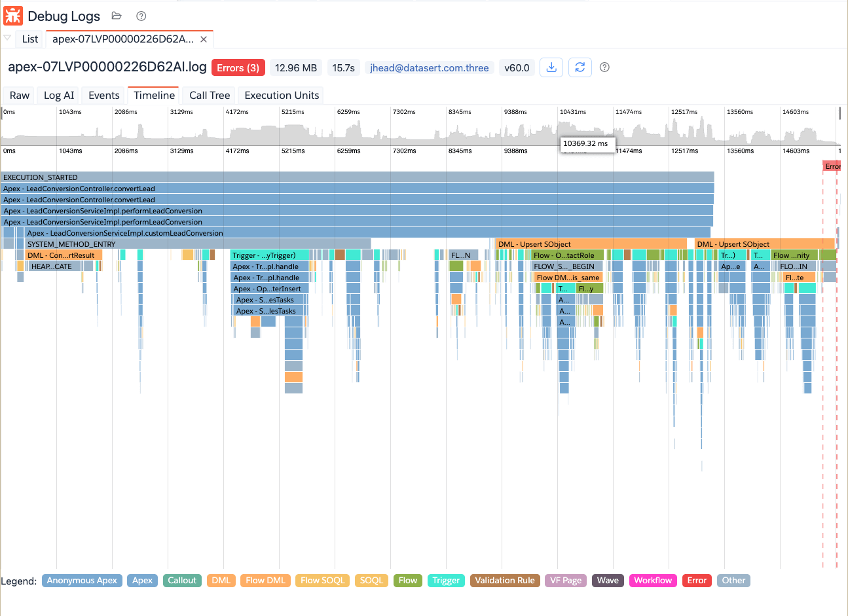Toggle the Validation Rule legend item
848x616 pixels.
pos(505,581)
